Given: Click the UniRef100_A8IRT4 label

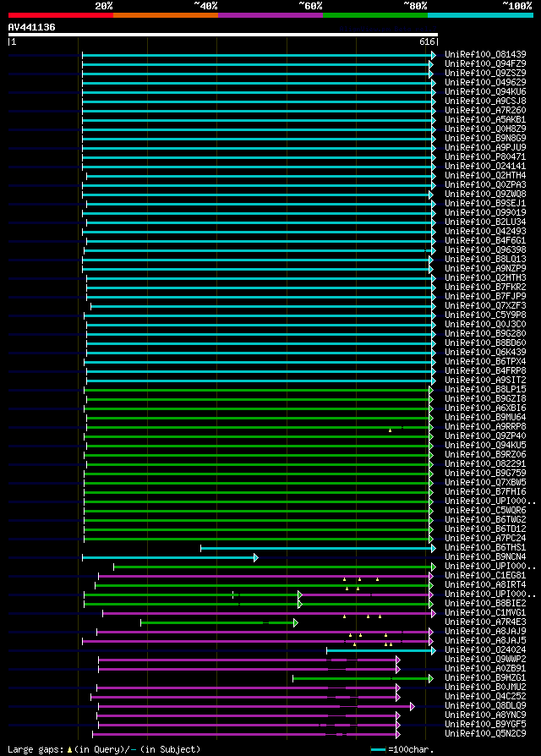Looking at the screenshot, I should (485, 585).
